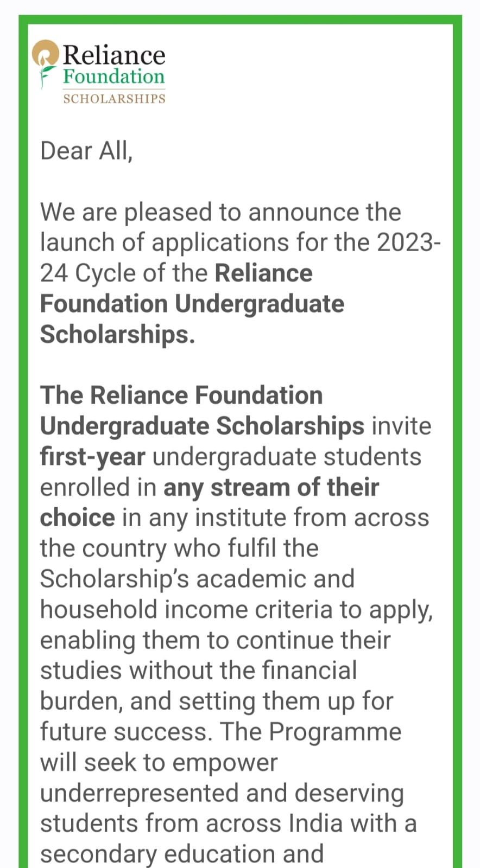Screen dimensions: 480x868
Task: Click the "secondary education and" bottom line
Action: pyautogui.click(x=182, y=854)
